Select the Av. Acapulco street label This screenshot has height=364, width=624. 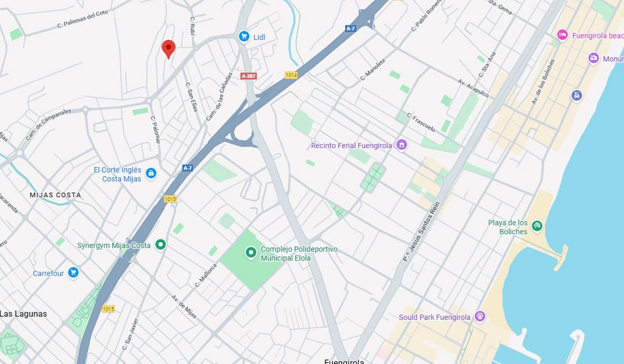click(473, 88)
